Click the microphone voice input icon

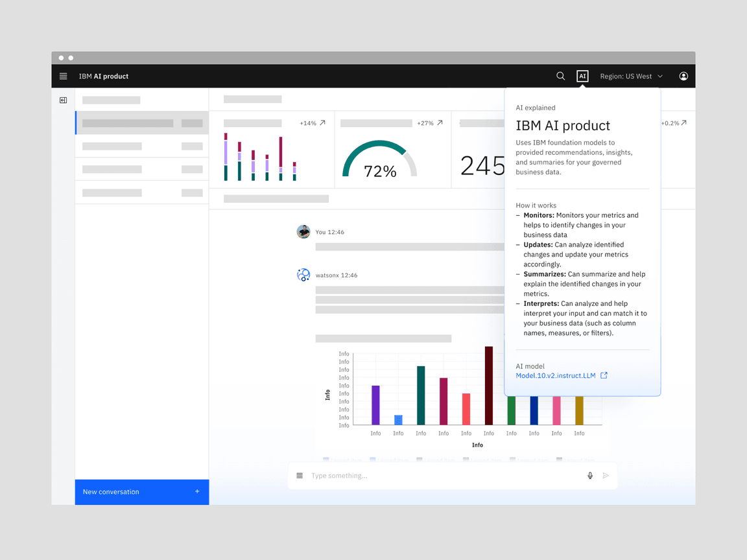590,476
